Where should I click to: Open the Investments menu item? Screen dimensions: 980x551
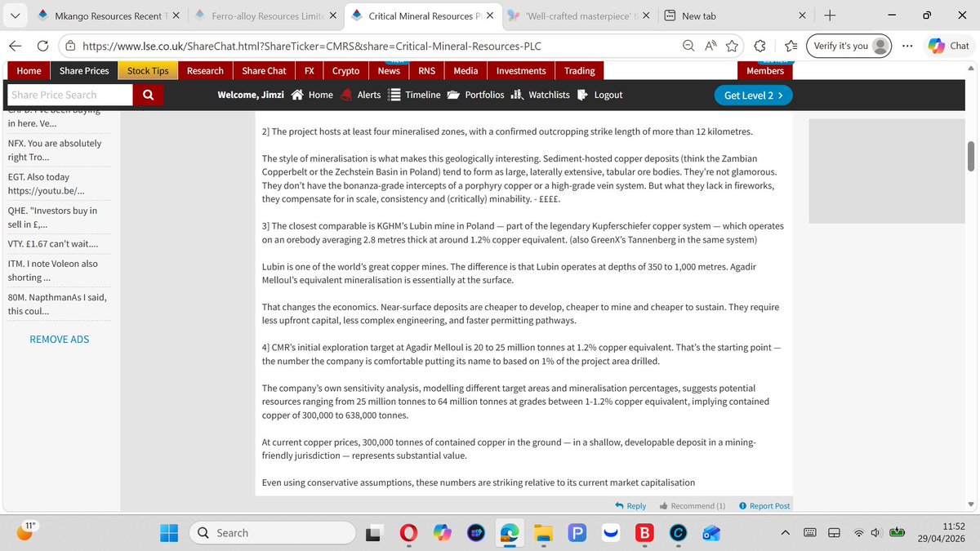(521, 71)
